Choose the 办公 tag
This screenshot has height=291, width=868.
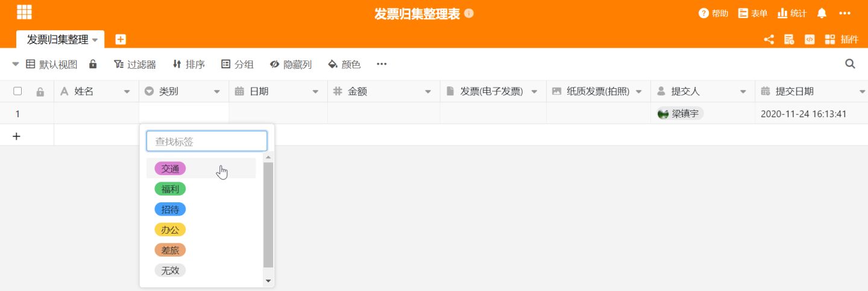170,229
